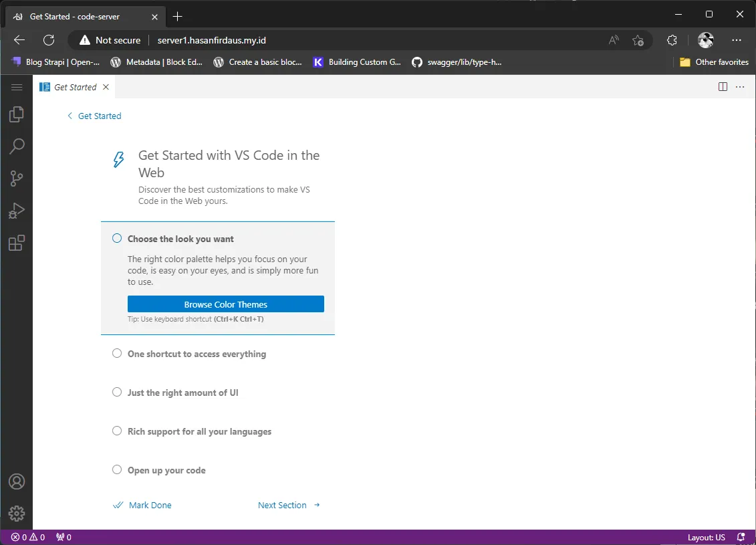
Task: Open the editor More Actions menu
Action: (x=739, y=86)
